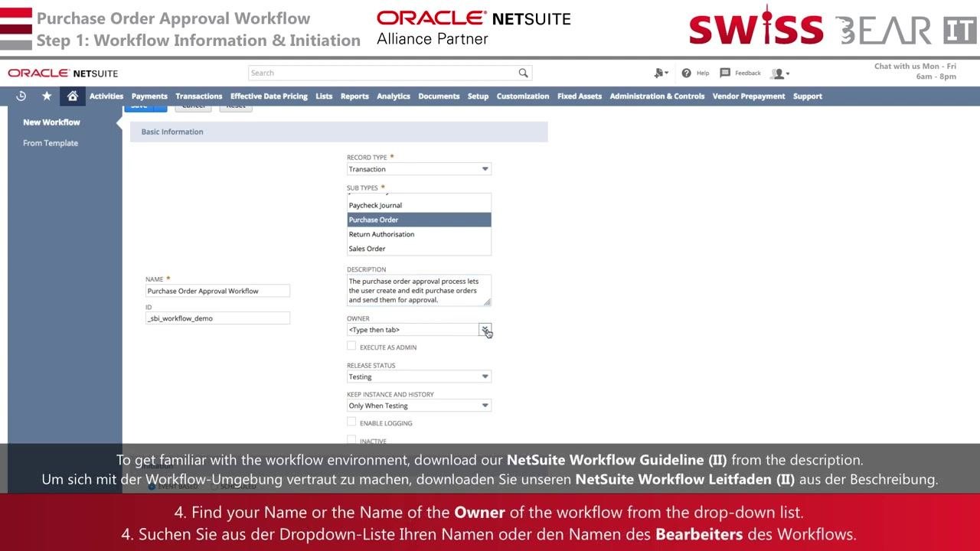980x551 pixels.
Task: Tick the Inactive checkbox
Action: pos(351,439)
